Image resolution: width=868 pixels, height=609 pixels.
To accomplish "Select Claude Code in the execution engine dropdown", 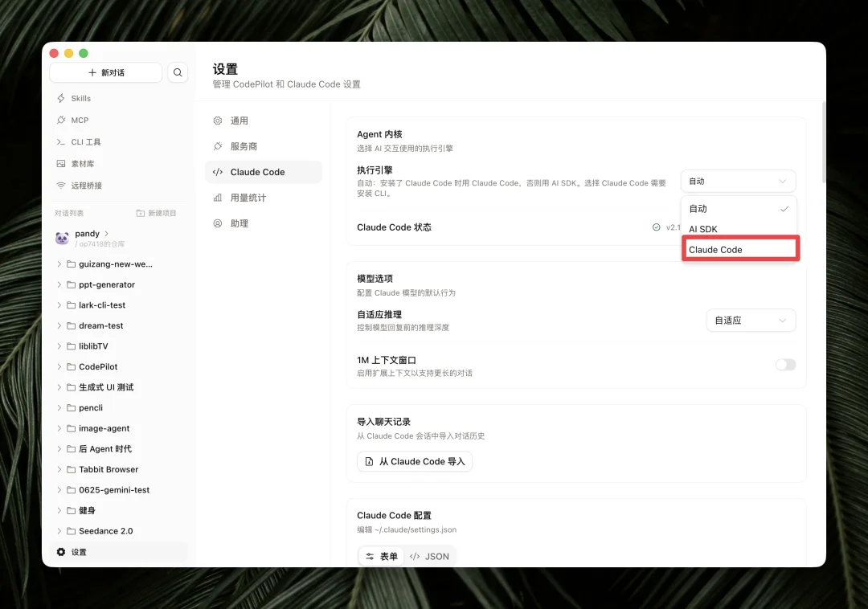I will (739, 249).
